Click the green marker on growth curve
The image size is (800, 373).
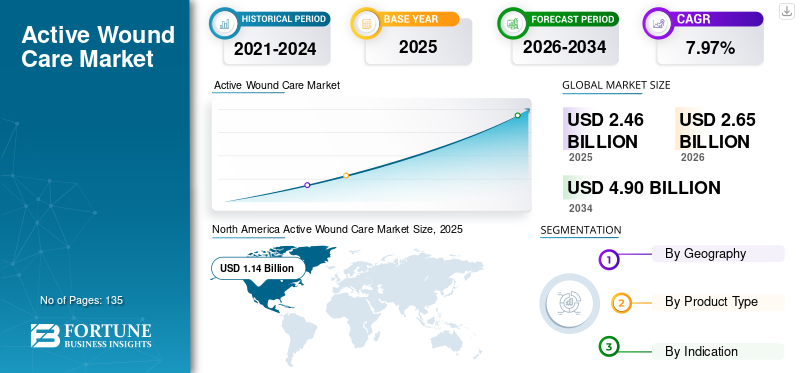[517, 115]
